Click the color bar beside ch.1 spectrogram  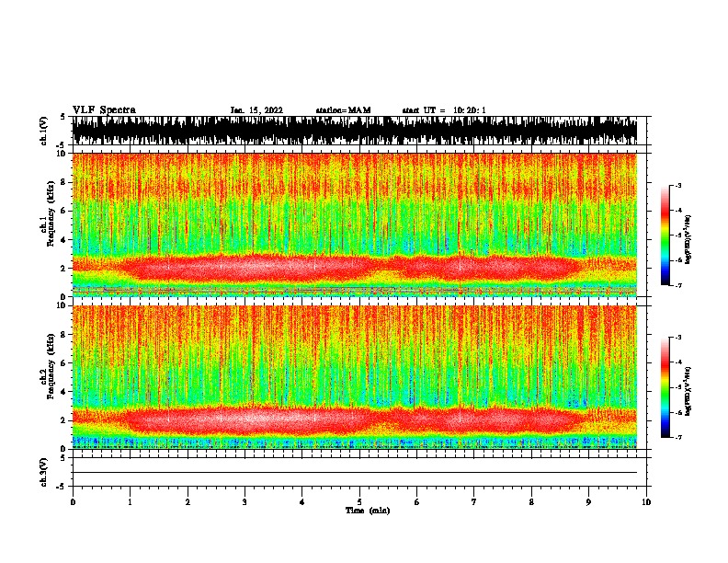[665, 236]
